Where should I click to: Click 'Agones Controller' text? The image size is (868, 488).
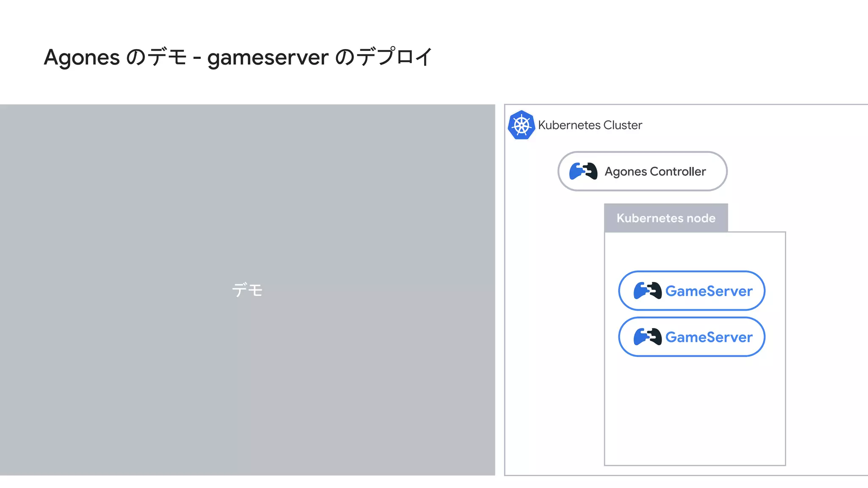(x=655, y=172)
